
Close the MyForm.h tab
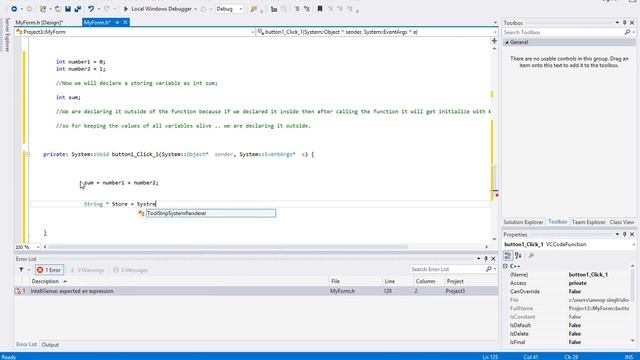[125, 22]
